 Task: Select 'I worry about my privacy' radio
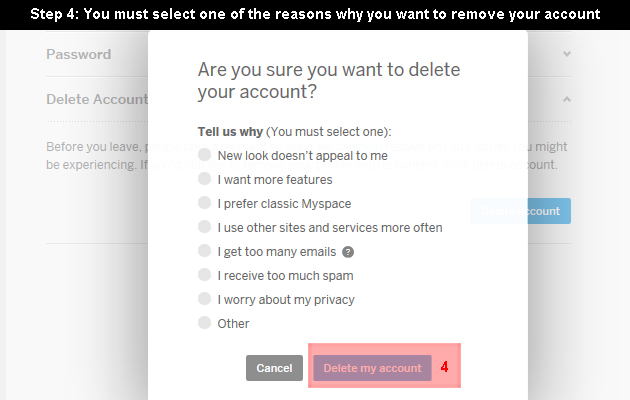205,299
